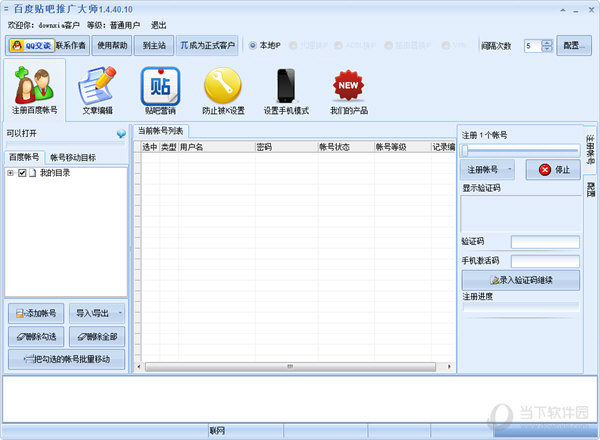Click the 用户名 column header
This screenshot has width=600, height=440.
[x=217, y=147]
